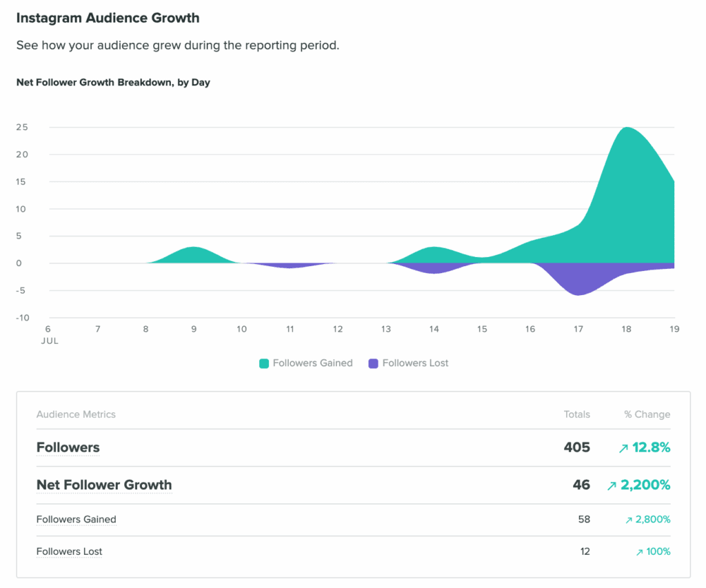Expand the Net Follower Growth row

[x=104, y=485]
